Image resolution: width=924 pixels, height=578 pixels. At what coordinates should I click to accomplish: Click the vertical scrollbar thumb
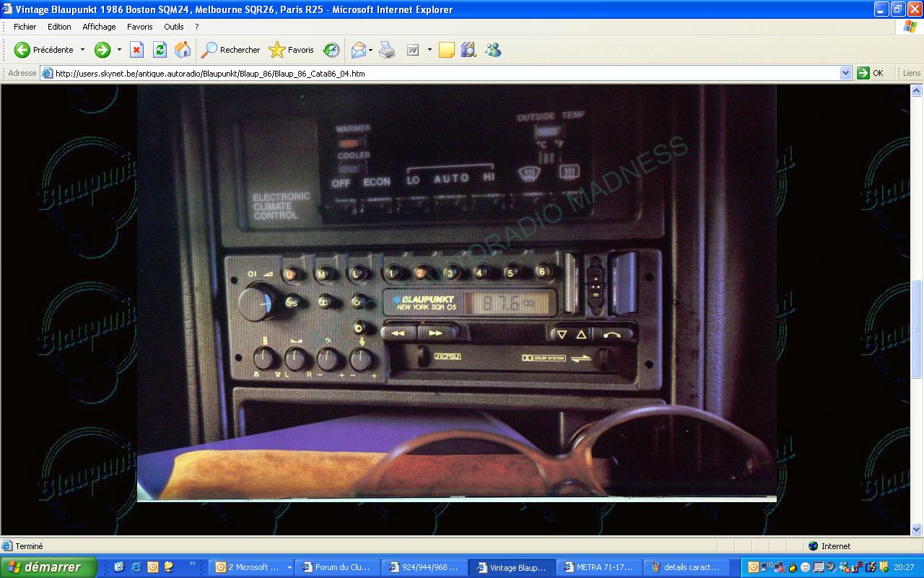click(917, 329)
